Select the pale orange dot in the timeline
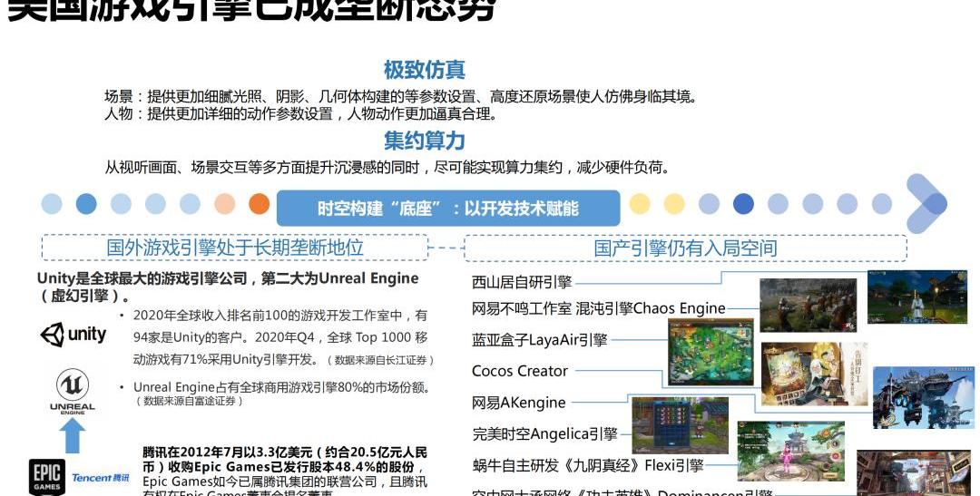This screenshot has height=496, width=980. tap(224, 204)
